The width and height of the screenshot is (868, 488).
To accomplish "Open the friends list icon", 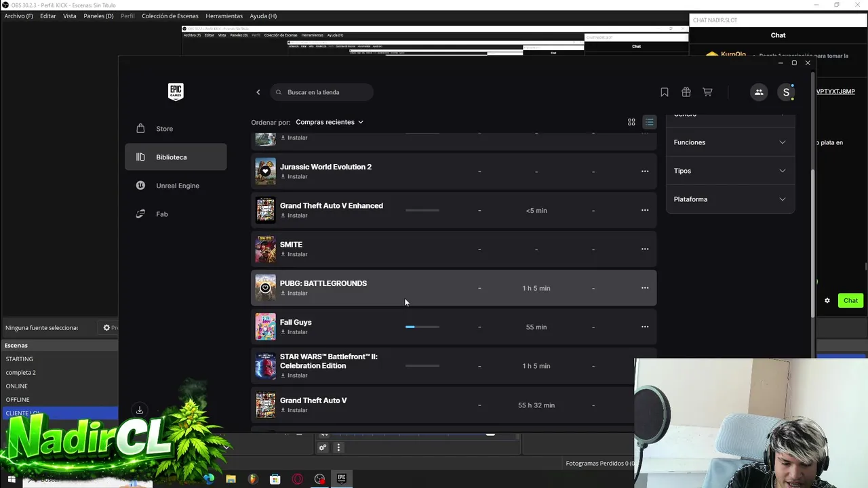I will coord(759,92).
